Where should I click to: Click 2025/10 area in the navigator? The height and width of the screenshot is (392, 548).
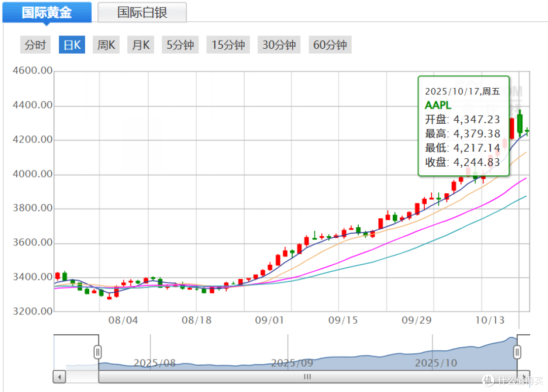pos(436,363)
